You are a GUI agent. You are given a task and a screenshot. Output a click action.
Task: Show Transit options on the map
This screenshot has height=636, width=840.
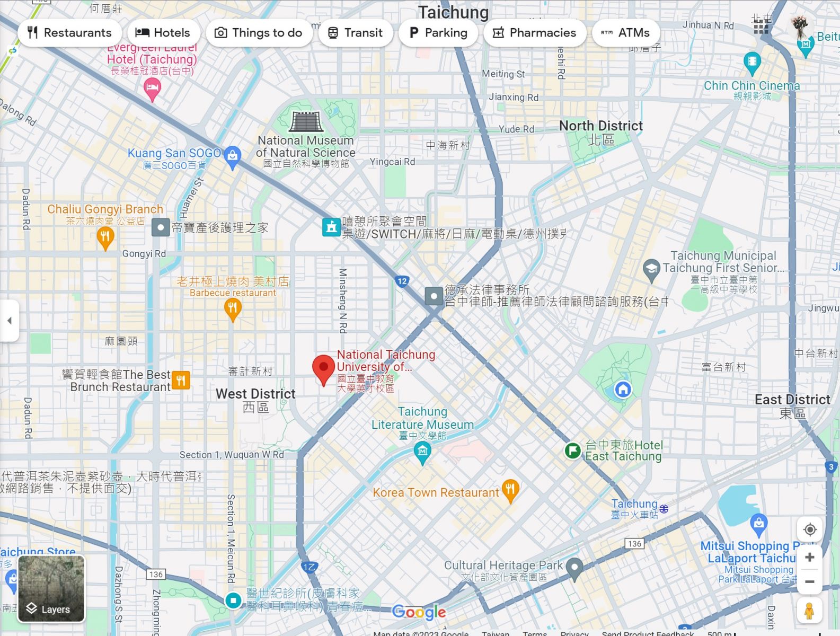(355, 33)
